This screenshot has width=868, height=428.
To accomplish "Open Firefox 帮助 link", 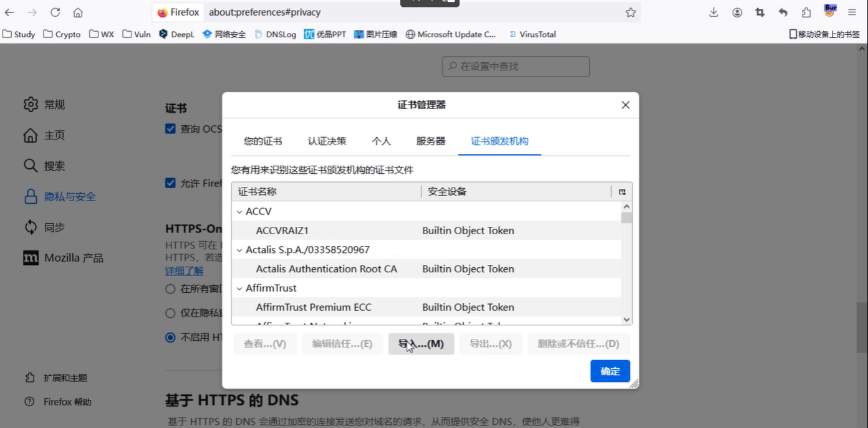I will coord(59,402).
